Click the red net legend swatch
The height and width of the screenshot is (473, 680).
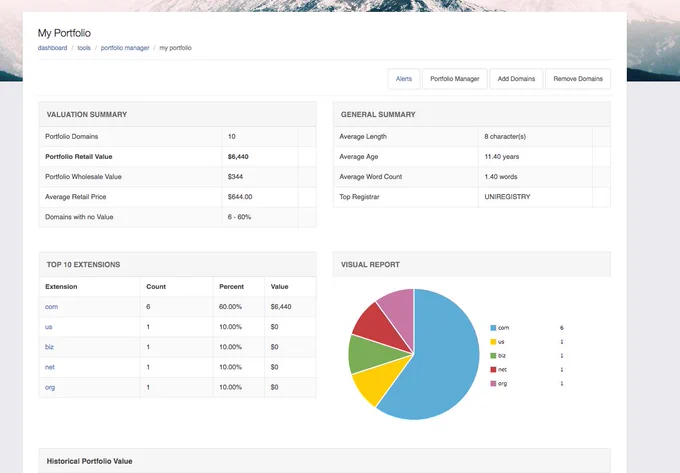point(493,369)
